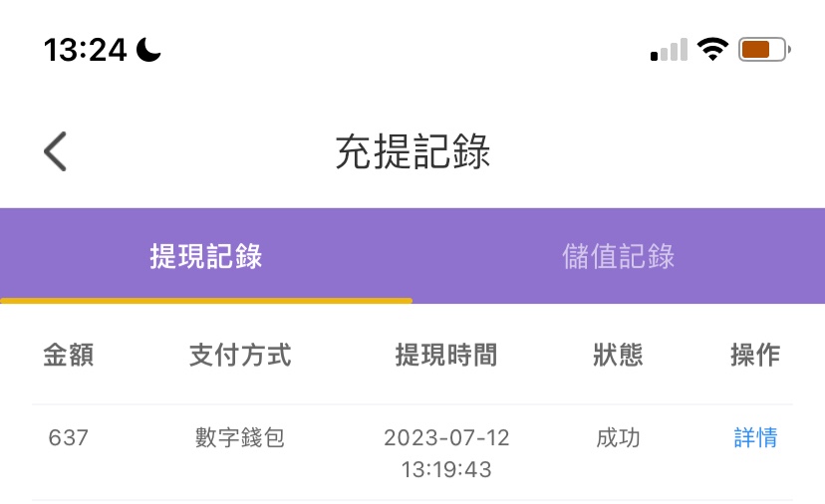Switch to the 儲值記錄 tab

pos(619,256)
